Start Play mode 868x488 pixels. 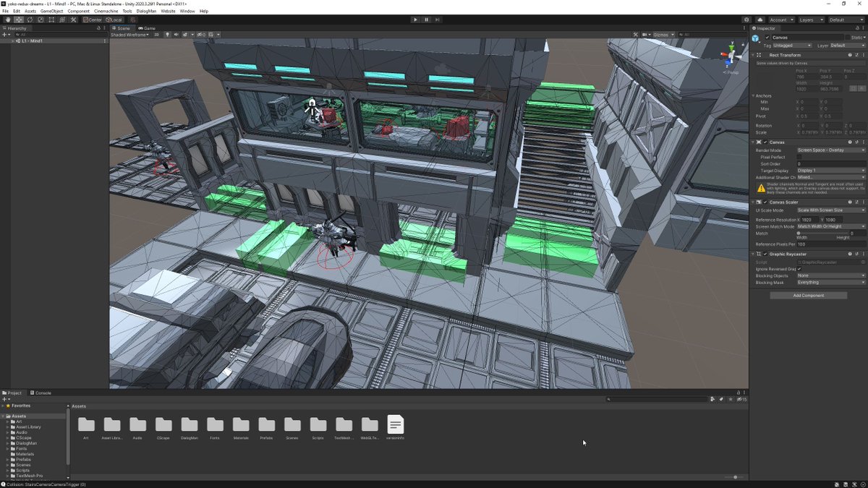(415, 20)
